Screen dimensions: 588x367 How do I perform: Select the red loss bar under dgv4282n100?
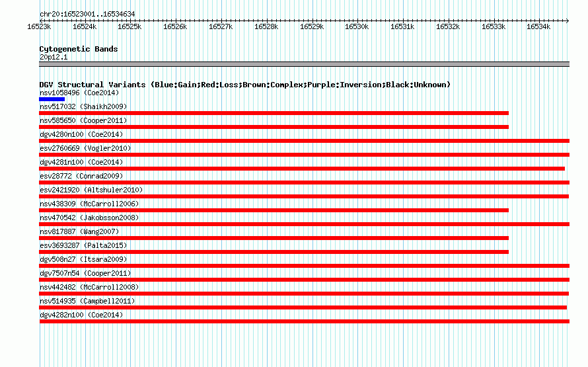304,321
